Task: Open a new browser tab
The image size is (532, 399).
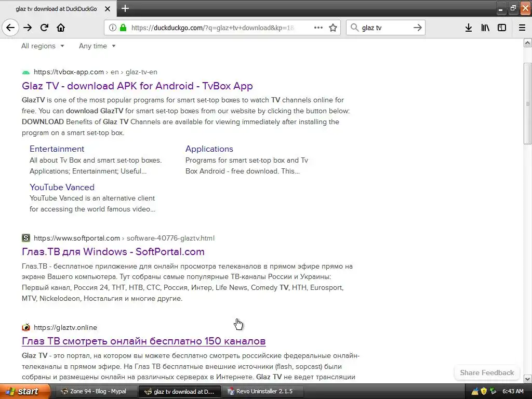Action: [125, 8]
